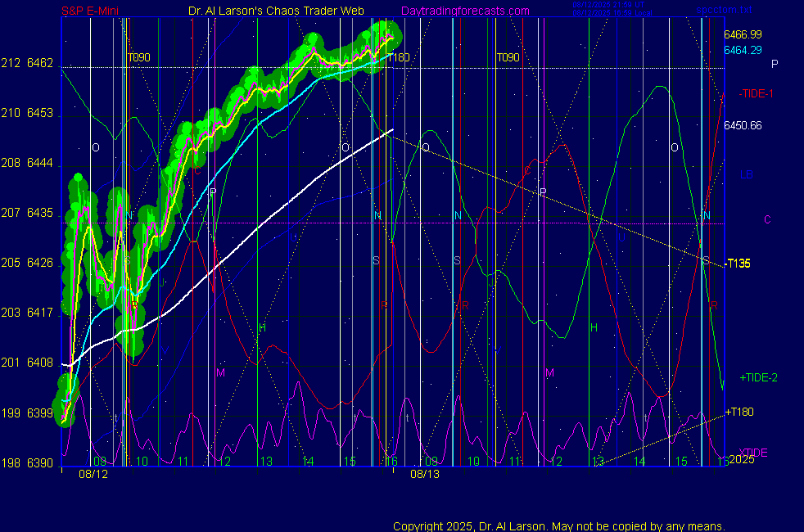Image resolution: width=804 pixels, height=532 pixels.
Task: Select the +TIDE-2 legend label
Action: click(x=758, y=377)
